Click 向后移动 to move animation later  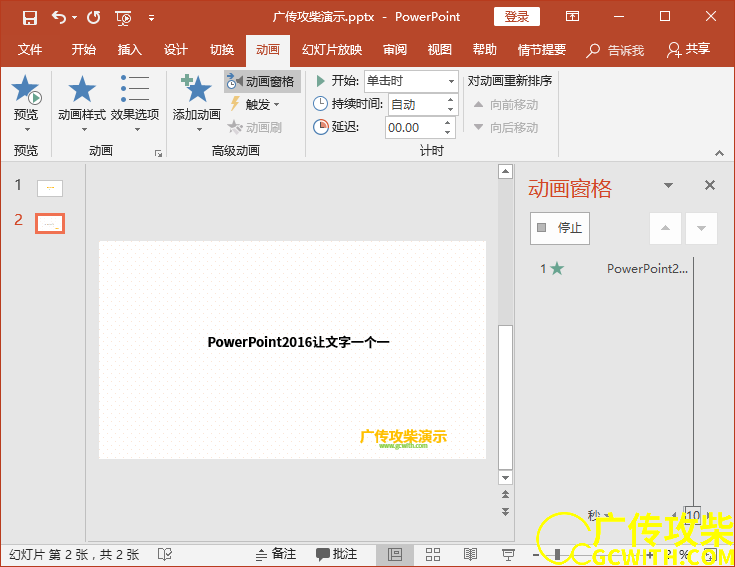[x=506, y=127]
